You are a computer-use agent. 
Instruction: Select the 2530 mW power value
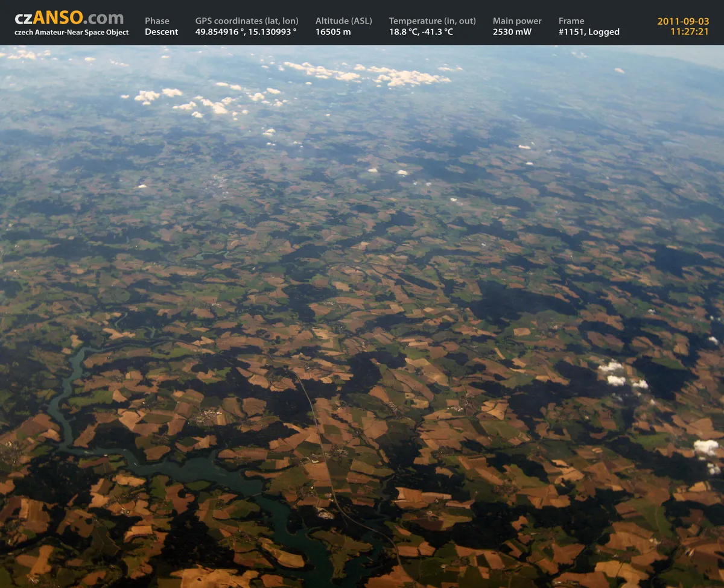tap(512, 32)
